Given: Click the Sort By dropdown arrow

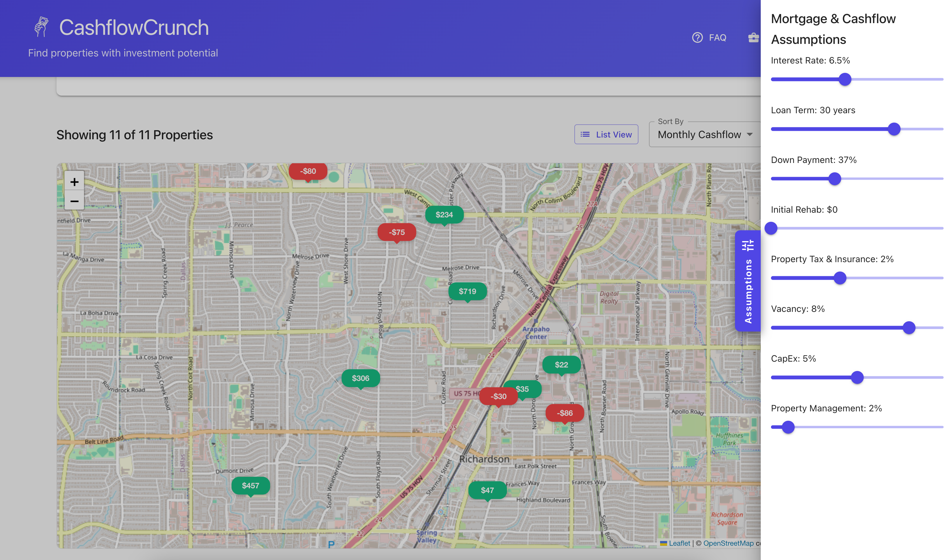Looking at the screenshot, I should tap(750, 135).
